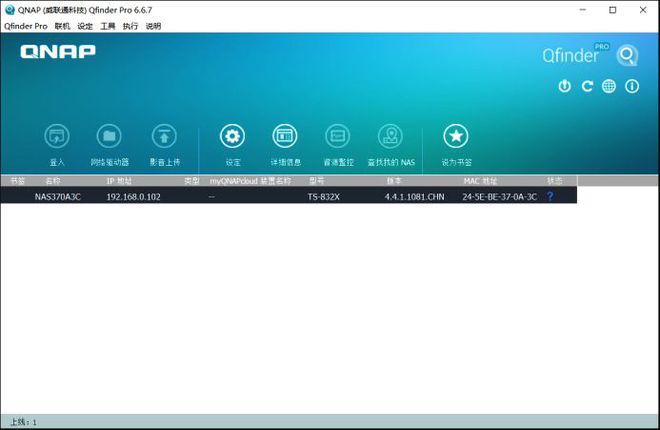Click the Login (登入) toolbar icon
Image resolution: width=660 pixels, height=430 pixels.
click(x=57, y=136)
